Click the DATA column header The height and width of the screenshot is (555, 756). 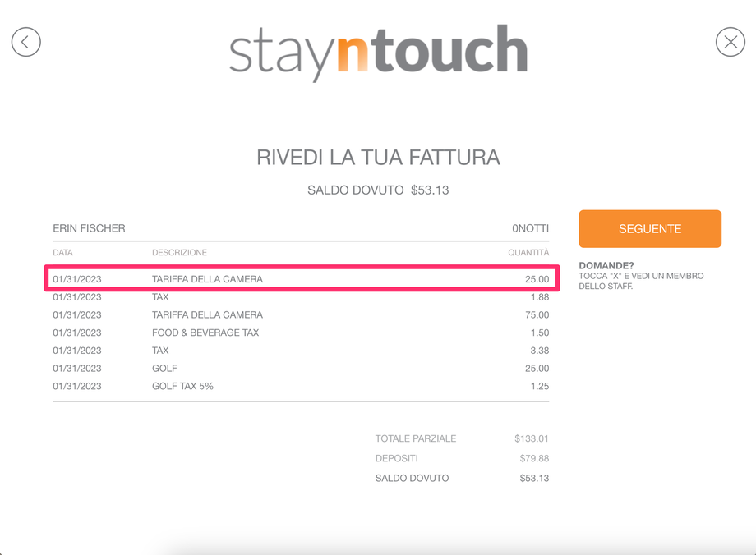tap(62, 252)
